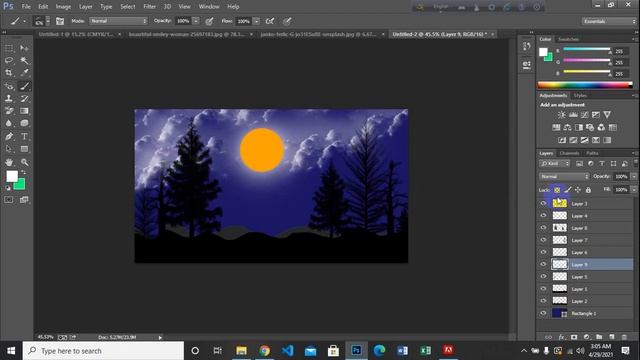Image resolution: width=640 pixels, height=360 pixels.
Task: Select the Gradient tool
Action: [x=24, y=111]
